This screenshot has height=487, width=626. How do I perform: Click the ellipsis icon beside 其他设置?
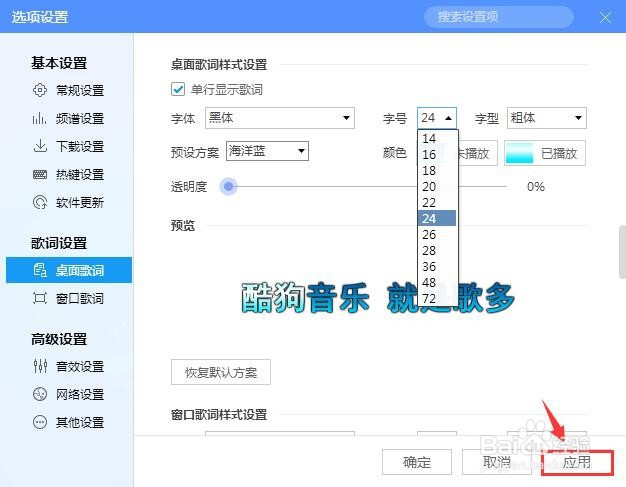(x=40, y=422)
